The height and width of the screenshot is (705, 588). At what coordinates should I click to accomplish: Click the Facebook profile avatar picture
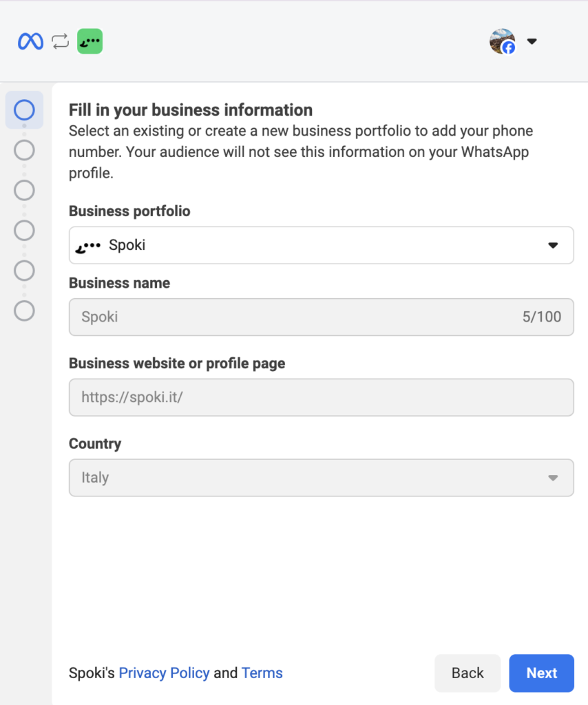click(502, 41)
